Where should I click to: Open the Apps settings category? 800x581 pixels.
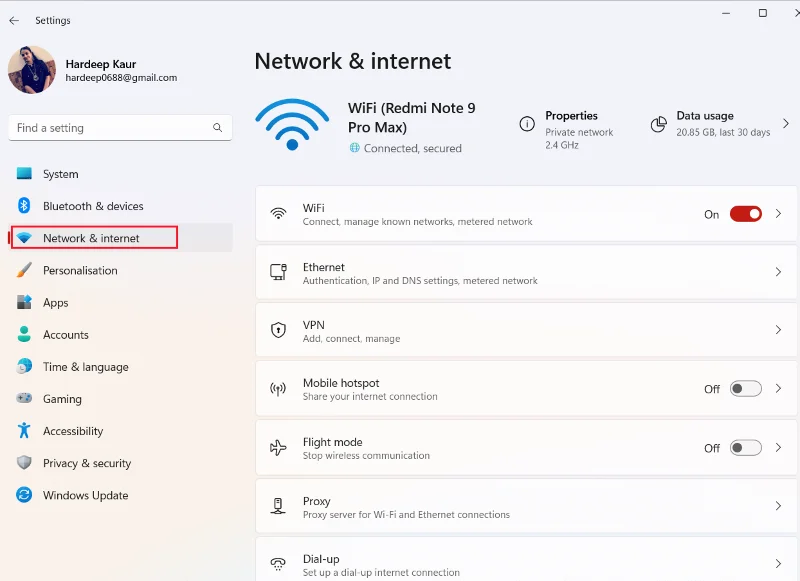(120, 302)
